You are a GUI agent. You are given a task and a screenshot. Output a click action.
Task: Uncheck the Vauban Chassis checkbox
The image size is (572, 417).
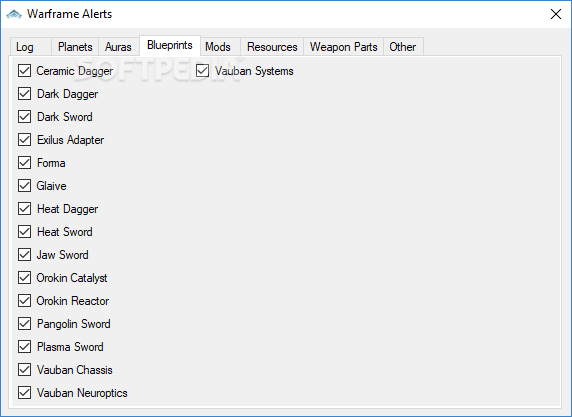[24, 370]
